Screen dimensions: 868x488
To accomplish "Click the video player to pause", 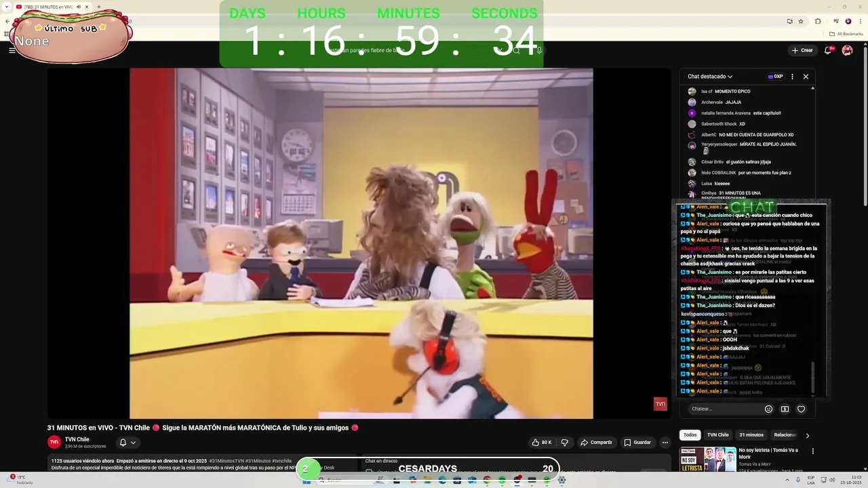I will coord(361,243).
